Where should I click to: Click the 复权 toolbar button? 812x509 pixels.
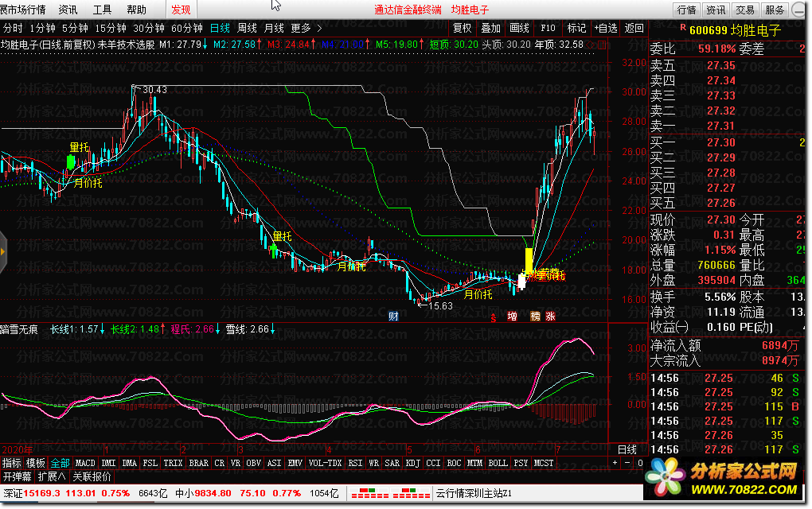(x=463, y=28)
